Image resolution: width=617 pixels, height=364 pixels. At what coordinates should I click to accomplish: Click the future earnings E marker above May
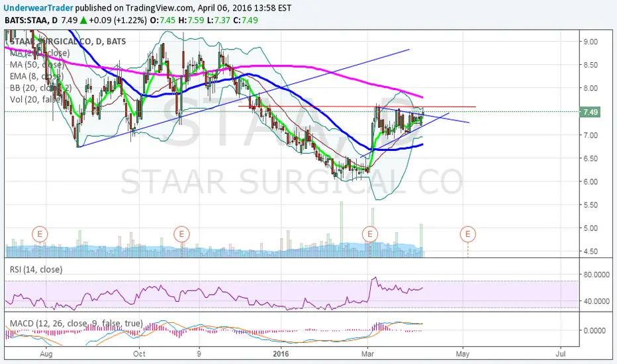[x=468, y=234]
